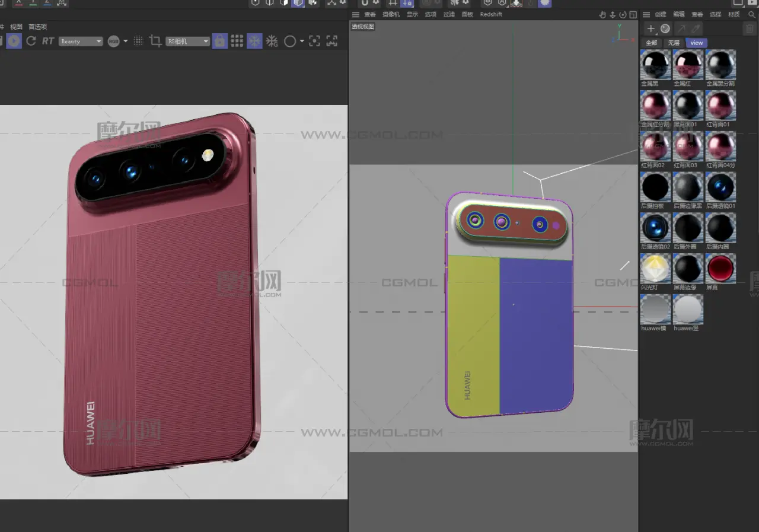The image size is (759, 532).
Task: Switch to the 全部 layer tab
Action: (x=652, y=43)
